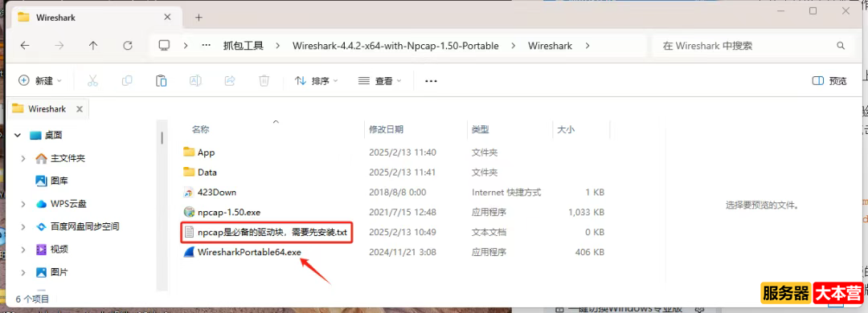Open the 新建 dropdown
The image size is (868, 313).
pos(40,81)
